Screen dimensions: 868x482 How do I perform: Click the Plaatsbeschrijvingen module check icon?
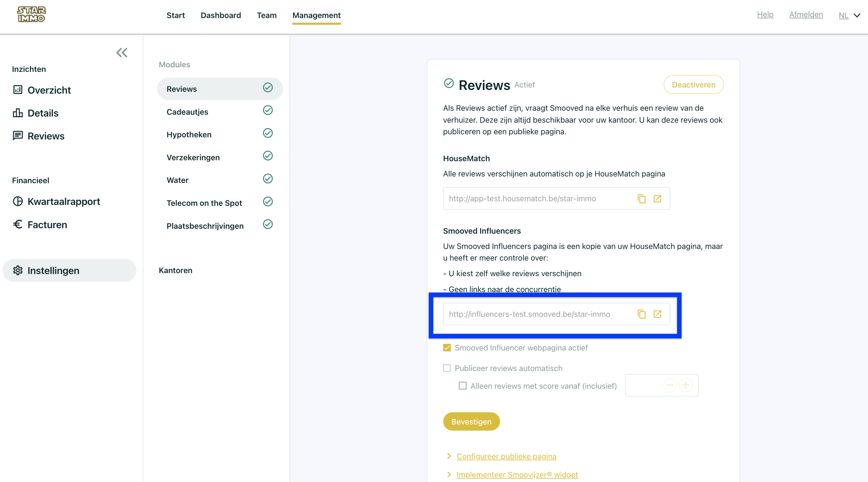click(x=268, y=224)
